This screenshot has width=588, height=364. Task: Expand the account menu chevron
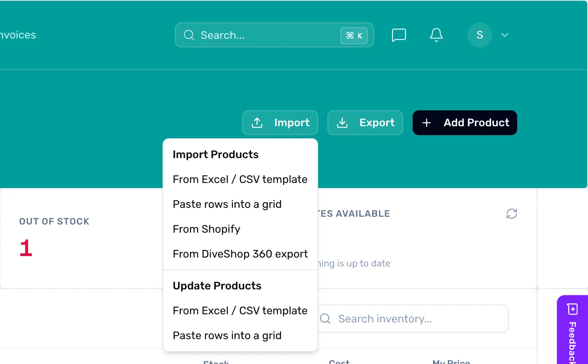[x=505, y=35]
